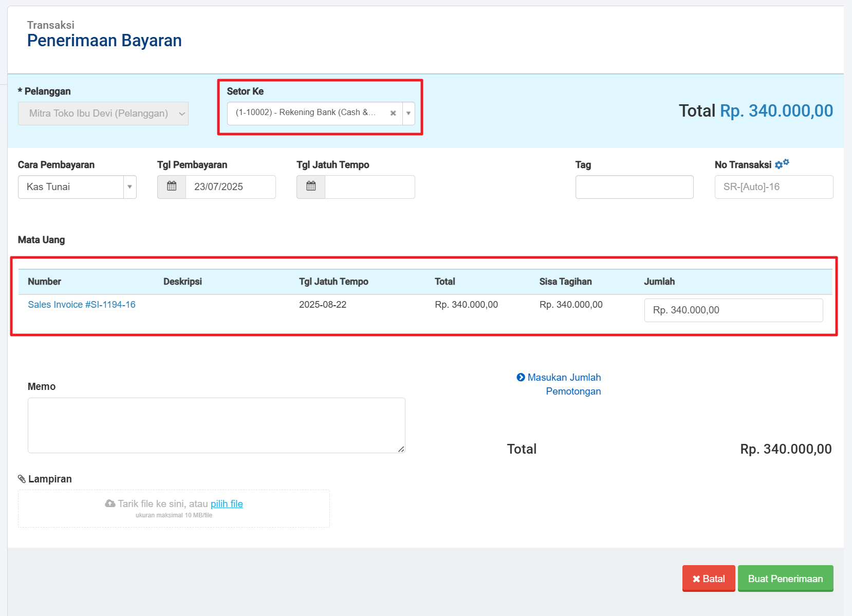852x616 pixels.
Task: Click the No Transaksi settings gear icon
Action: pos(782,164)
